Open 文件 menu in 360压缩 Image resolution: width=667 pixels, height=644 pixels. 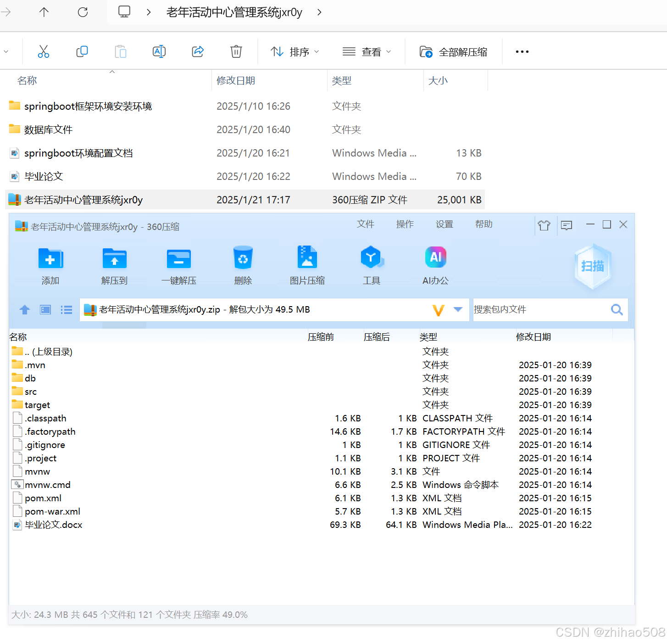coord(366,224)
